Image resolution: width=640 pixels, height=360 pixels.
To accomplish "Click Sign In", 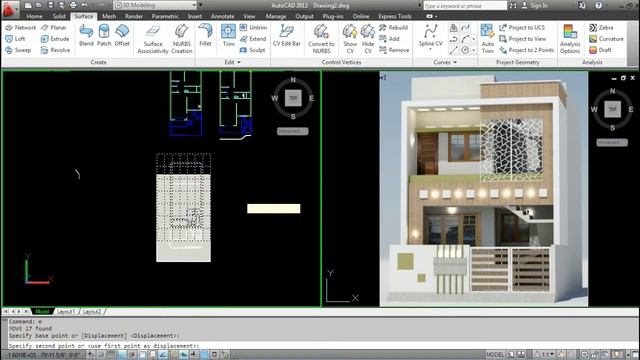I will (535, 6).
